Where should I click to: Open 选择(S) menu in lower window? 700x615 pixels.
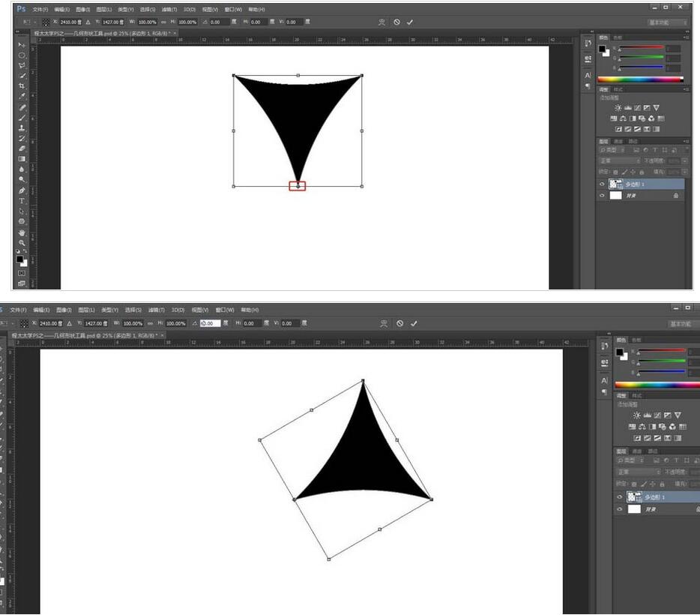click(133, 310)
